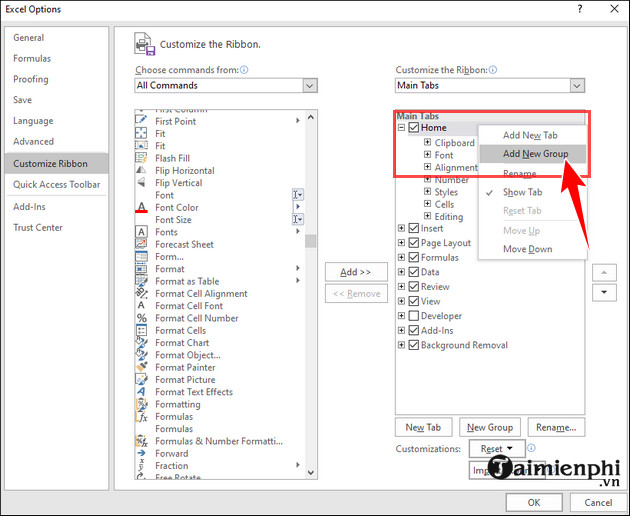This screenshot has width=630, height=516.
Task: Select the Format as Table icon
Action: click(x=141, y=281)
